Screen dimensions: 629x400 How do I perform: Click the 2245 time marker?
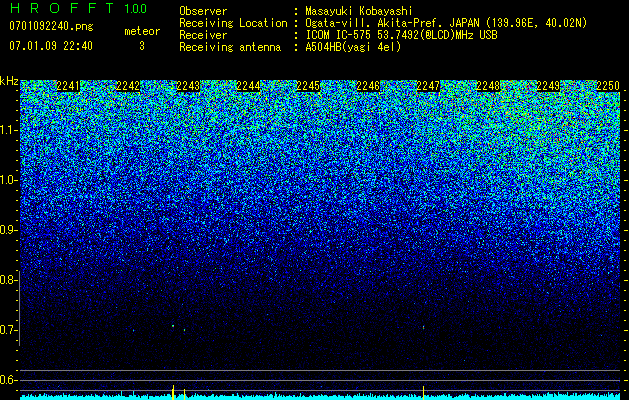[308, 86]
